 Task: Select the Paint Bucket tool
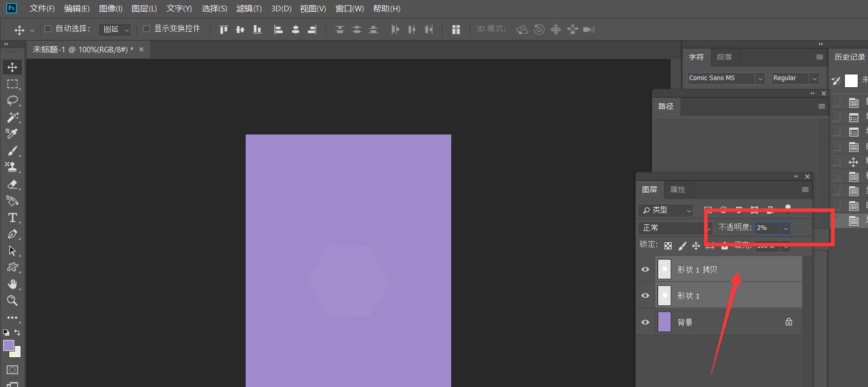[x=12, y=201]
